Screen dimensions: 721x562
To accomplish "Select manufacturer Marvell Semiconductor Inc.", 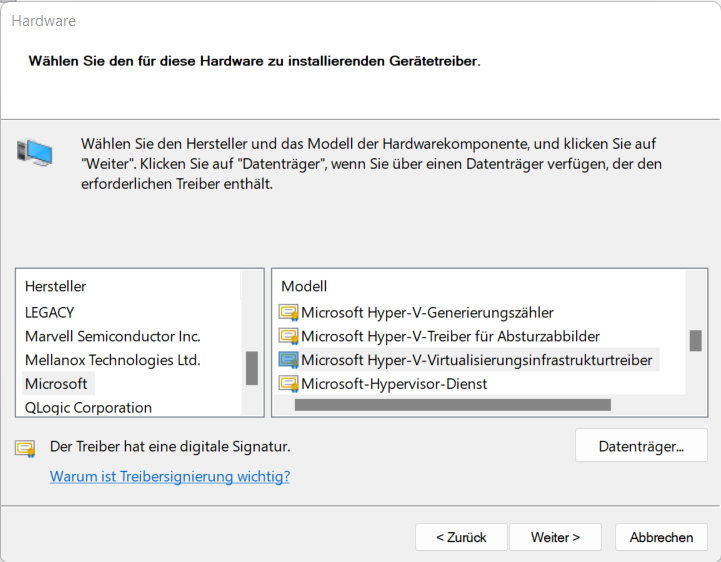I will 113,337.
